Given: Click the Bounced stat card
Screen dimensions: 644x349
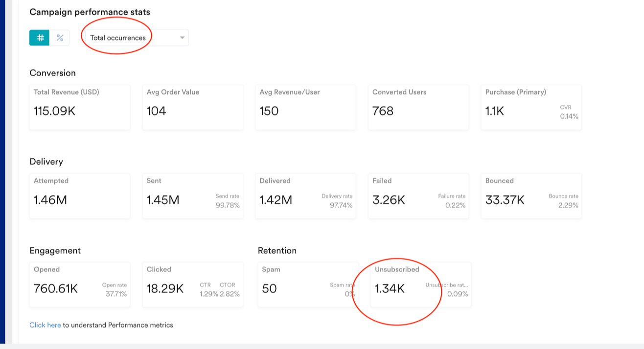Looking at the screenshot, I should click(531, 196).
